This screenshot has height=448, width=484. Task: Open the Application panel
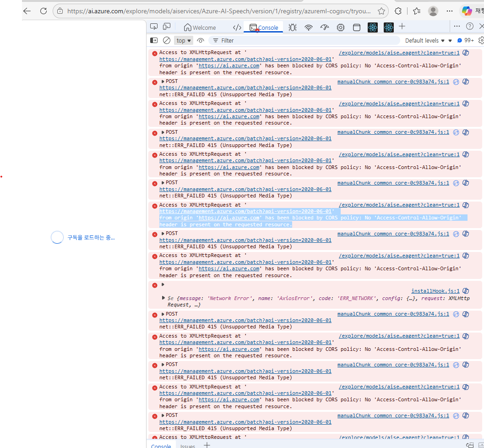click(357, 27)
